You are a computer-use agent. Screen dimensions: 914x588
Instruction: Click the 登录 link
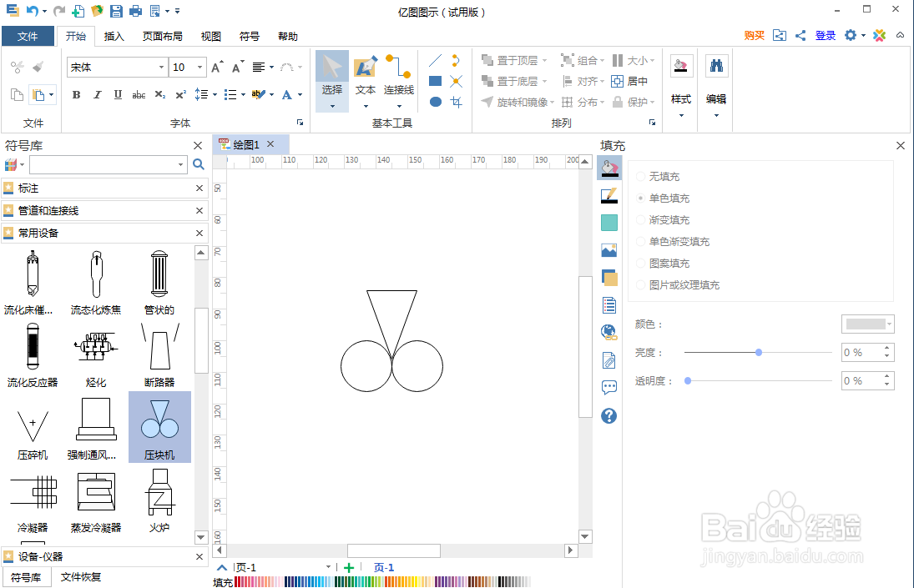pyautogui.click(x=826, y=36)
